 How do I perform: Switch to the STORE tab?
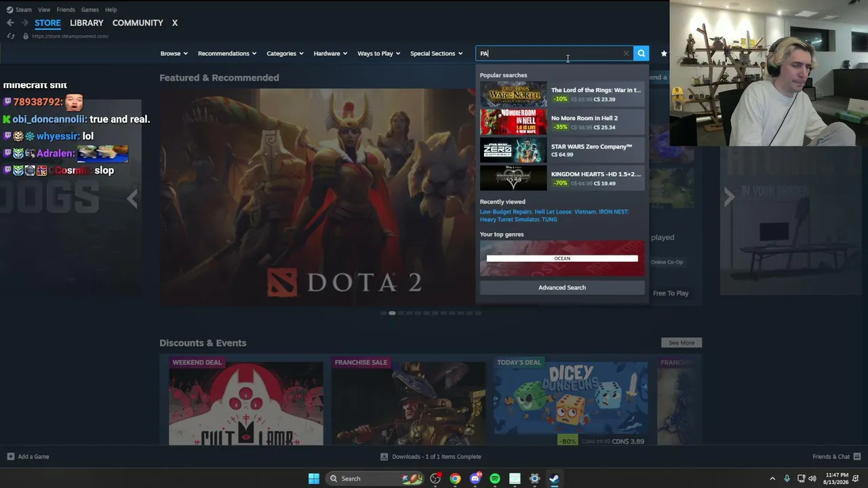click(x=47, y=23)
